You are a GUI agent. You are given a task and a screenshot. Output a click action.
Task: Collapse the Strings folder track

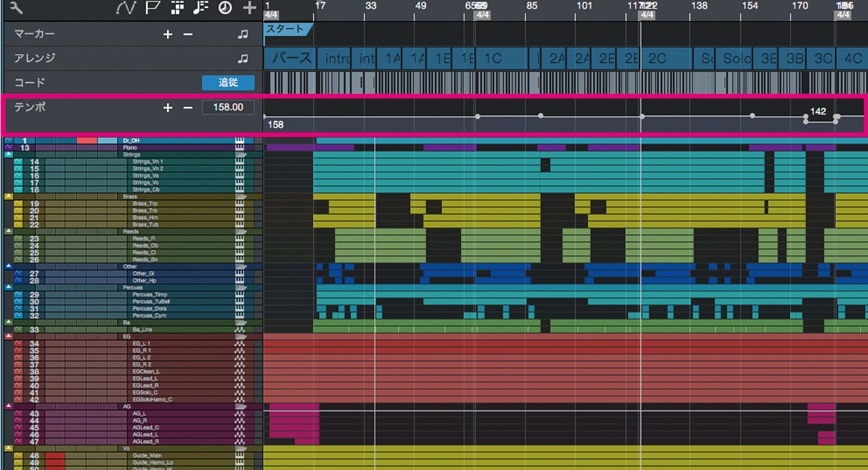[x=8, y=155]
